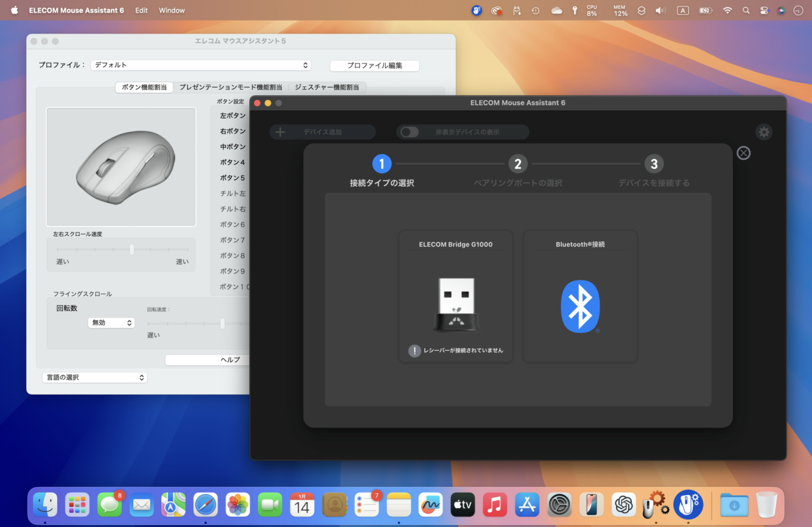Viewport: 812px width, 527px height.
Task: Open Messages from the Dock
Action: click(110, 505)
